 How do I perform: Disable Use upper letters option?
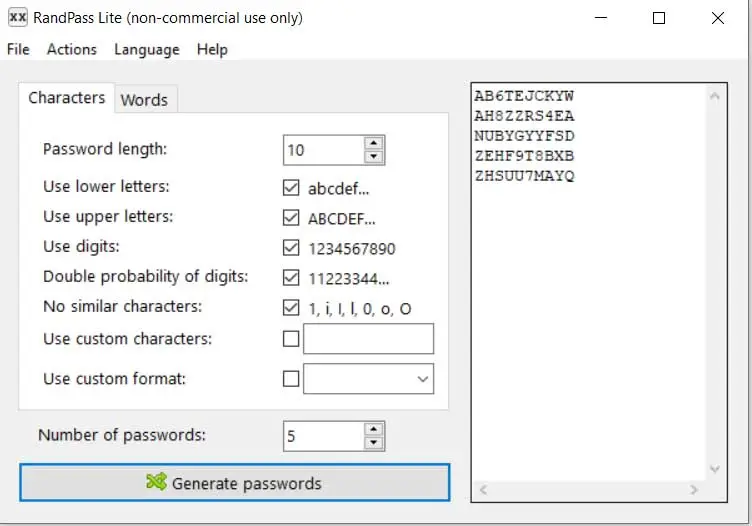(x=291, y=217)
